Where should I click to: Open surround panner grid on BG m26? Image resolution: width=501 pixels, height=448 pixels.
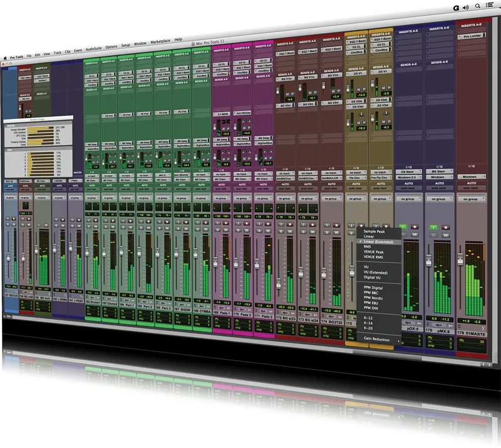tap(26, 206)
